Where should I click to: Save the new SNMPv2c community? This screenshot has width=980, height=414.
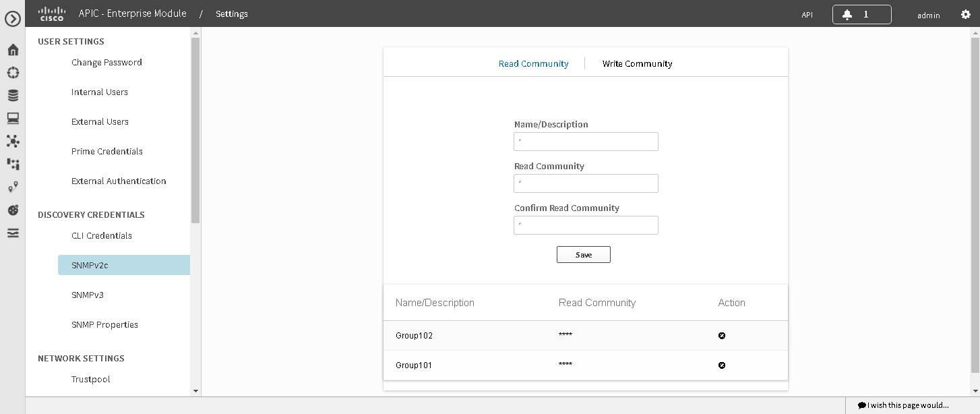click(x=583, y=254)
